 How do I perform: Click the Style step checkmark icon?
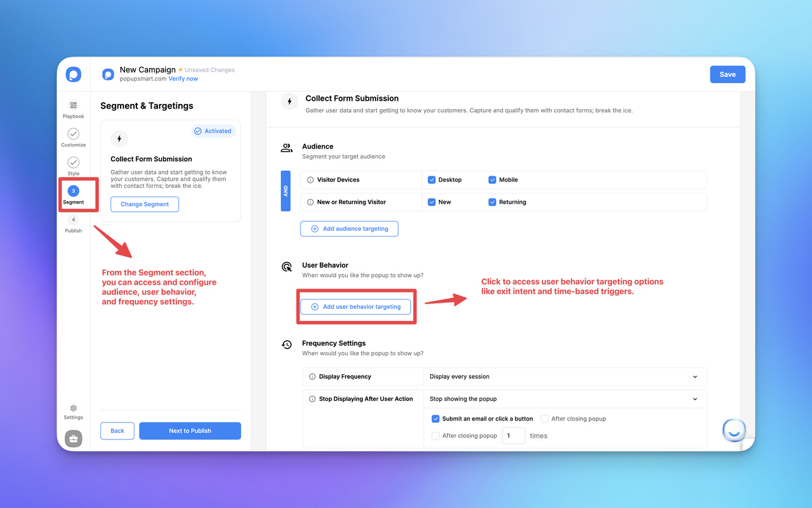pyautogui.click(x=73, y=162)
